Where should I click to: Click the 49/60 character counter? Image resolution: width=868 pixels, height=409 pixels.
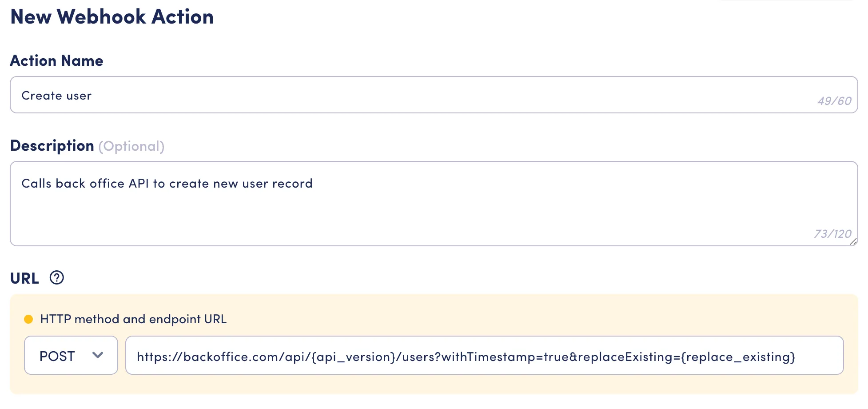pos(834,101)
